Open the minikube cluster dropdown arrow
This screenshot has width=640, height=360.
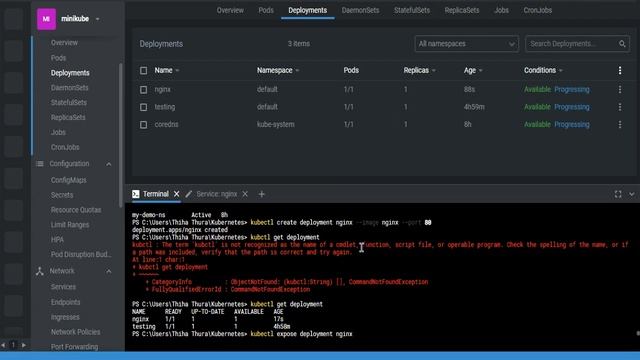click(x=98, y=19)
